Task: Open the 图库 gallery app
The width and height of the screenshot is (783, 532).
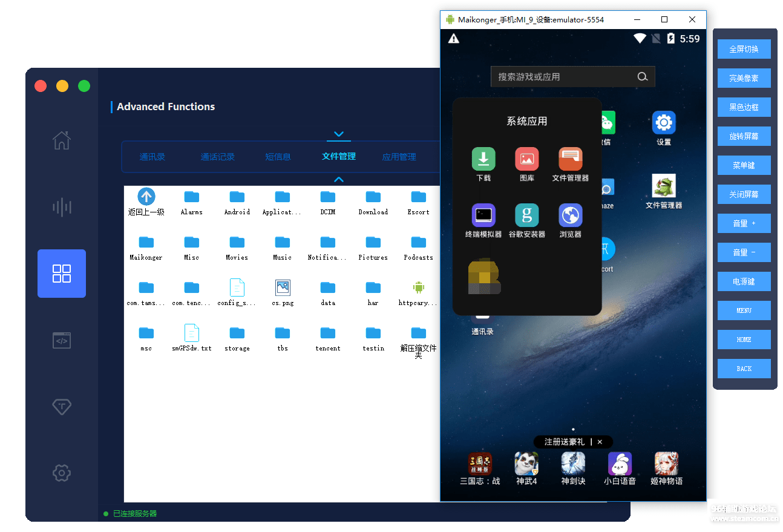Action: point(526,160)
